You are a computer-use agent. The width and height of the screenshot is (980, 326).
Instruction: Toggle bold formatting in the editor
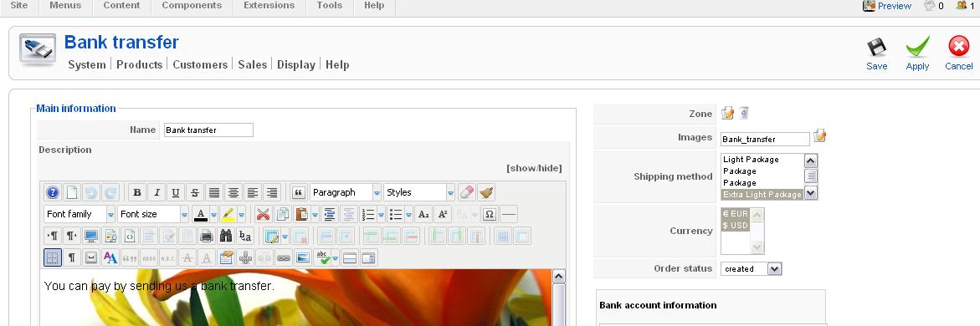[137, 192]
